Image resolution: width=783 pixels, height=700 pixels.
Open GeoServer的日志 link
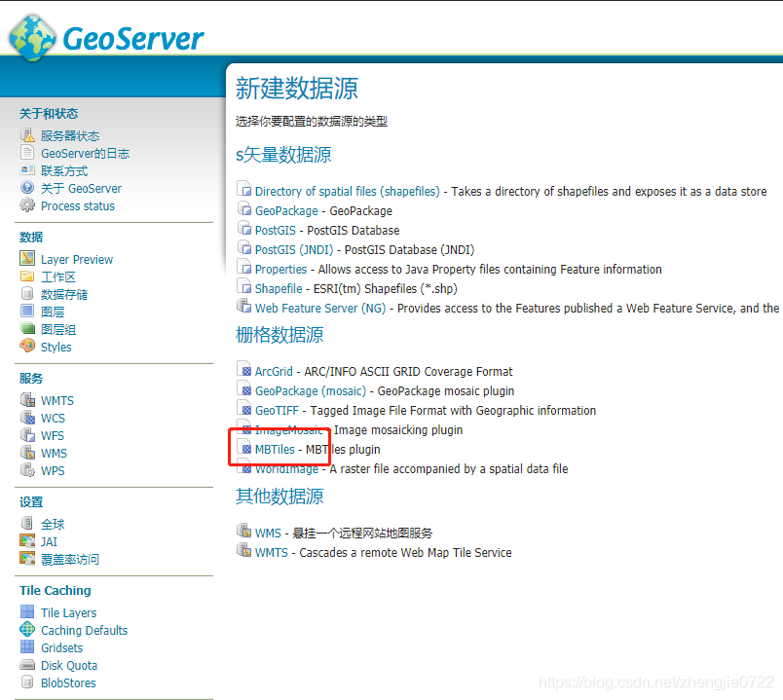86,153
